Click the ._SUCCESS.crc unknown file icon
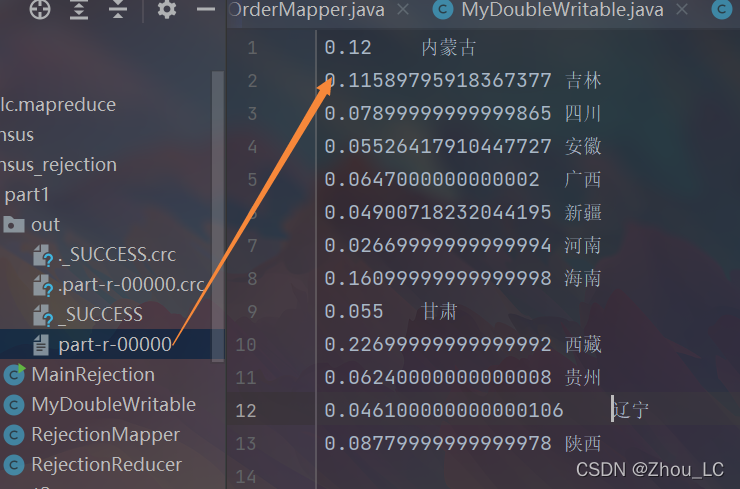The height and width of the screenshot is (489, 740). 43,255
